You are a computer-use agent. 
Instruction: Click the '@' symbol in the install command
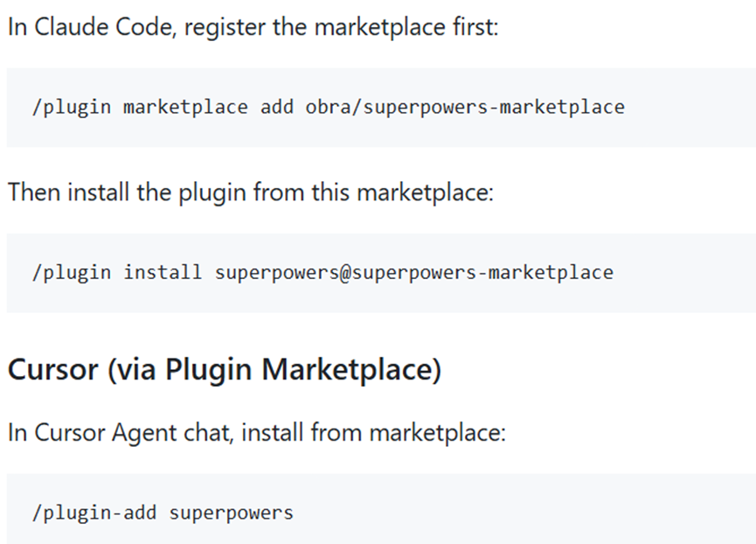coord(346,273)
